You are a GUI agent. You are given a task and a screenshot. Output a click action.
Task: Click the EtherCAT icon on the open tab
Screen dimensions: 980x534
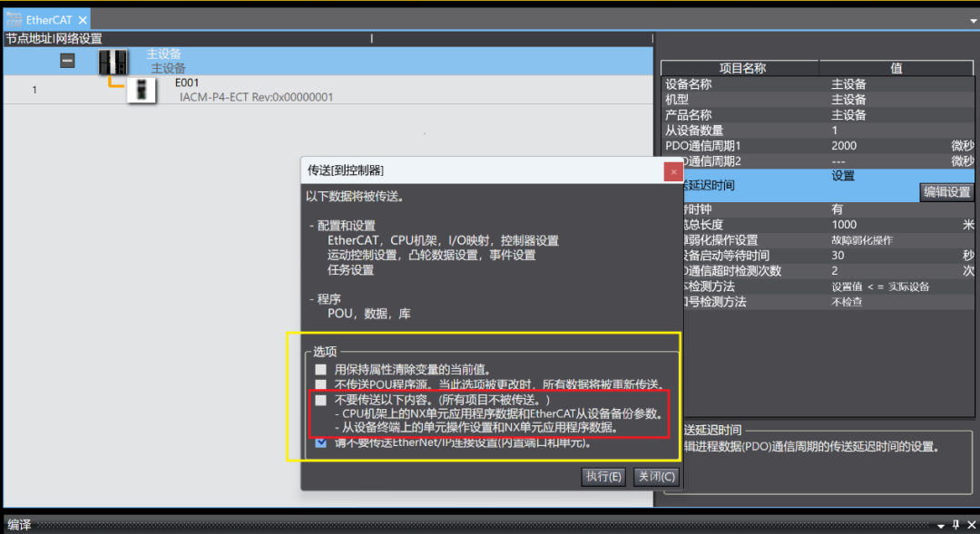15,18
